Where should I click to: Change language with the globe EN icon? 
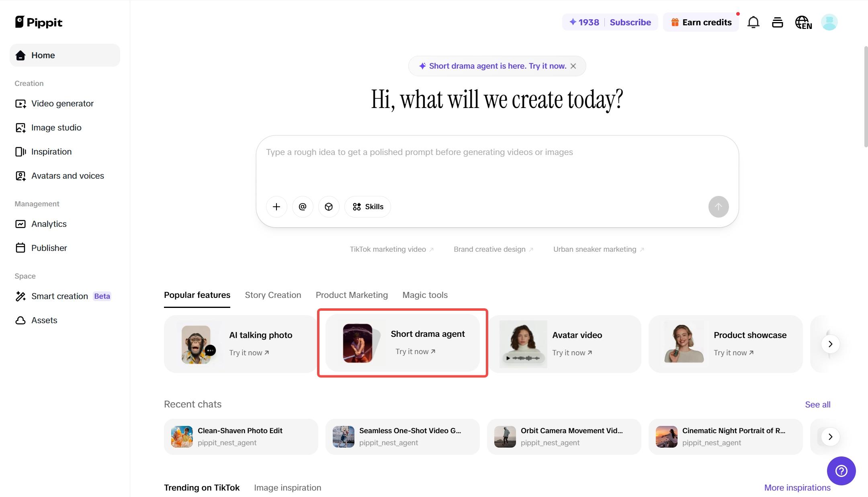pos(803,22)
